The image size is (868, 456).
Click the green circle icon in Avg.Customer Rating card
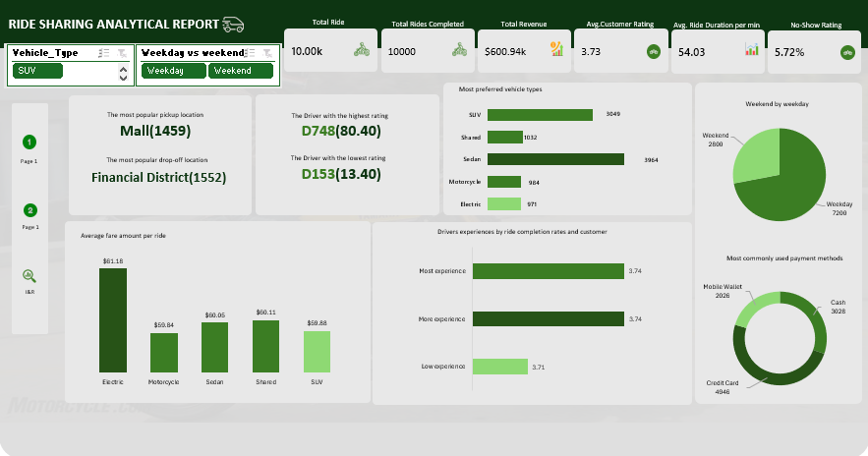click(654, 52)
